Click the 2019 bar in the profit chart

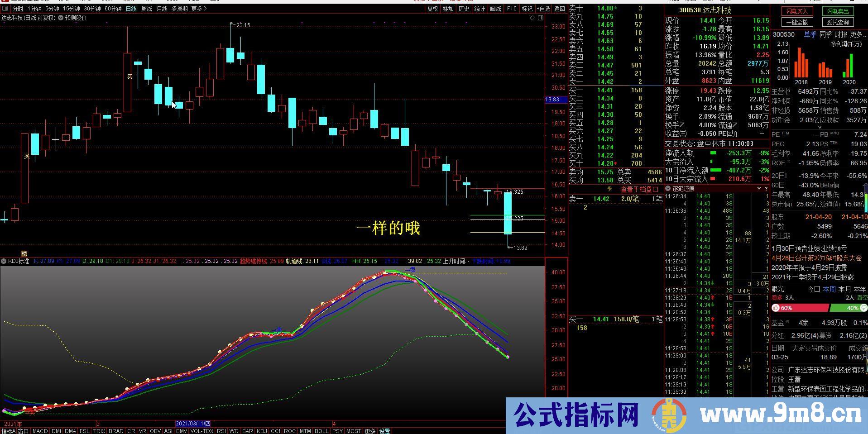coord(825,70)
